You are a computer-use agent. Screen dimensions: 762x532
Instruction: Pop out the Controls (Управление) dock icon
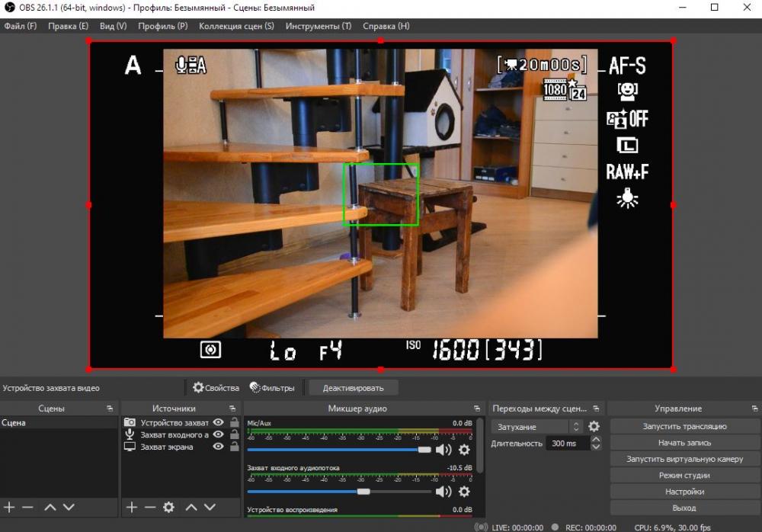[754, 409]
